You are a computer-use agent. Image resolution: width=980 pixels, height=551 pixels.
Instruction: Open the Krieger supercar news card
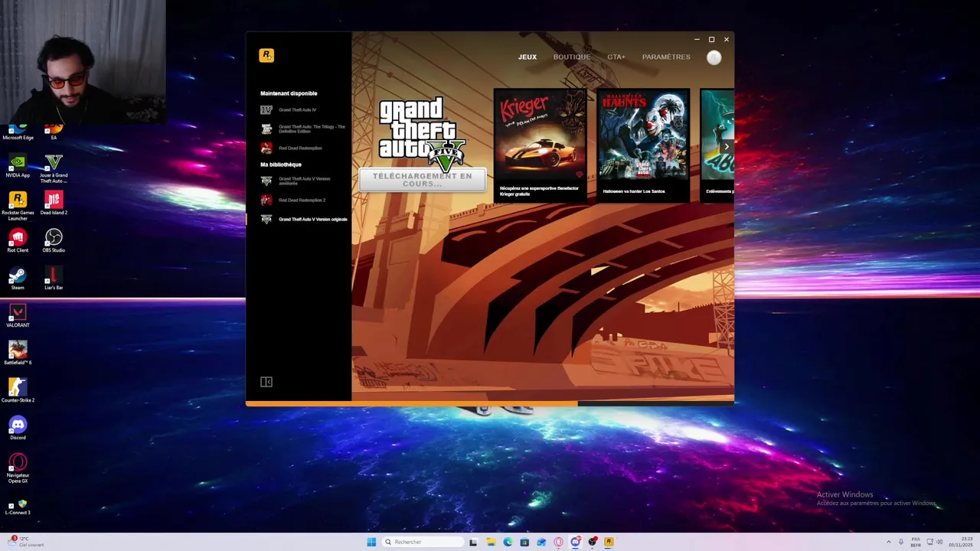tap(540, 145)
